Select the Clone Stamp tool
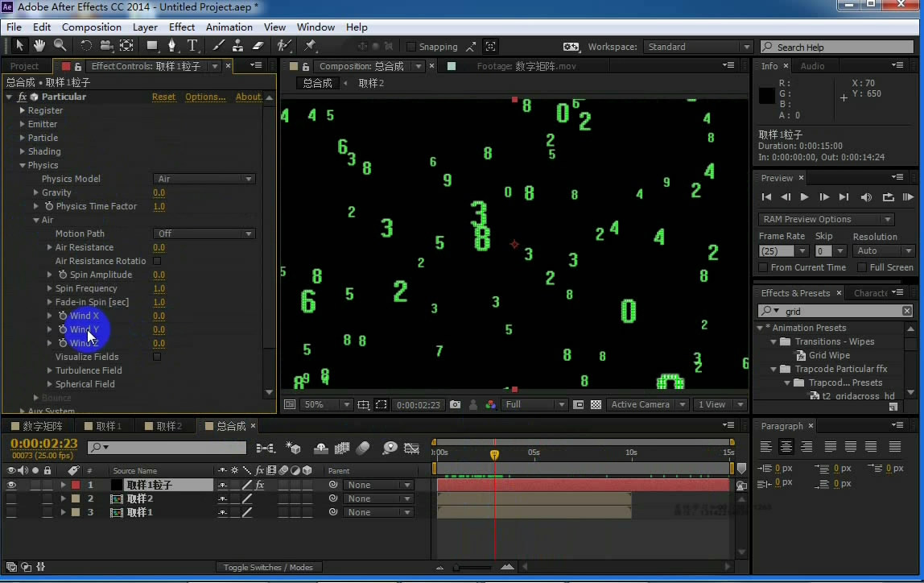 tap(237, 45)
